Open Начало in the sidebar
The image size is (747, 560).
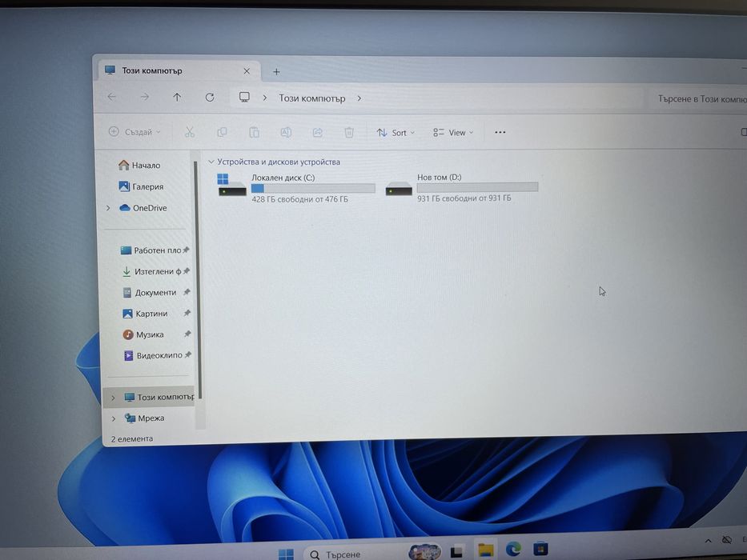pos(139,166)
